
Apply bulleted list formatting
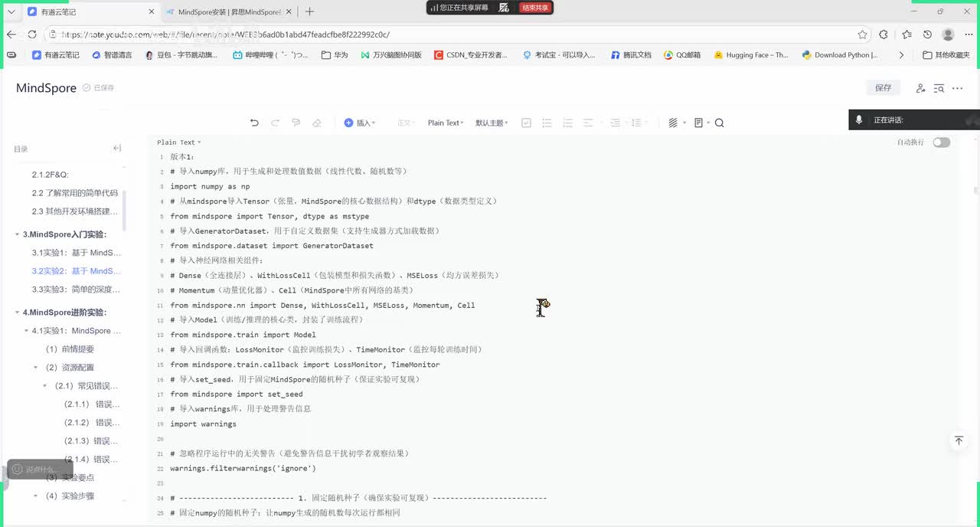click(x=547, y=123)
